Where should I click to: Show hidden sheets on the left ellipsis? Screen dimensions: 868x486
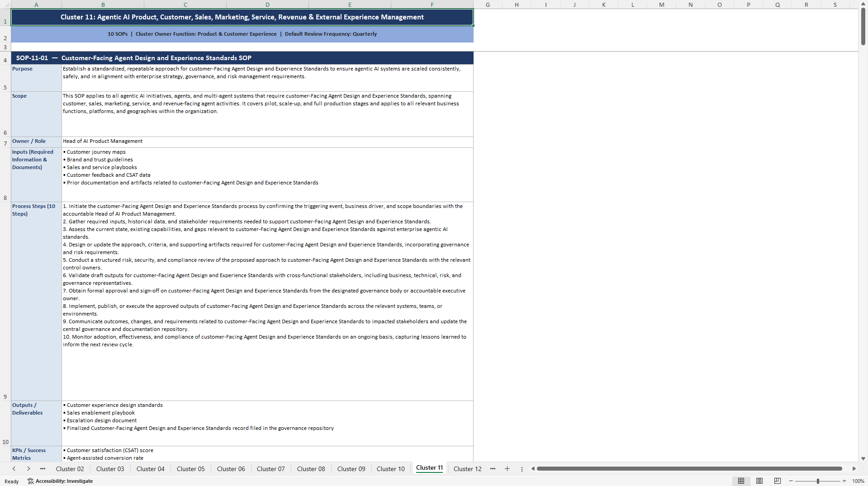point(43,469)
